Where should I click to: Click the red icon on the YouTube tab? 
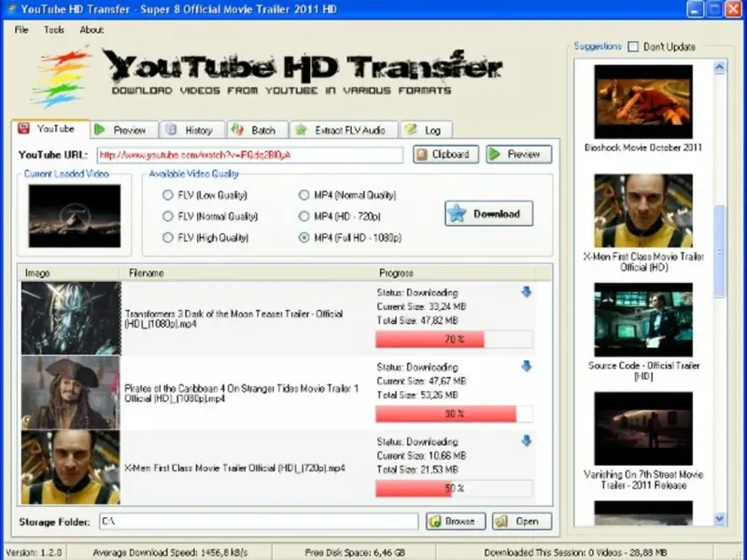click(24, 129)
